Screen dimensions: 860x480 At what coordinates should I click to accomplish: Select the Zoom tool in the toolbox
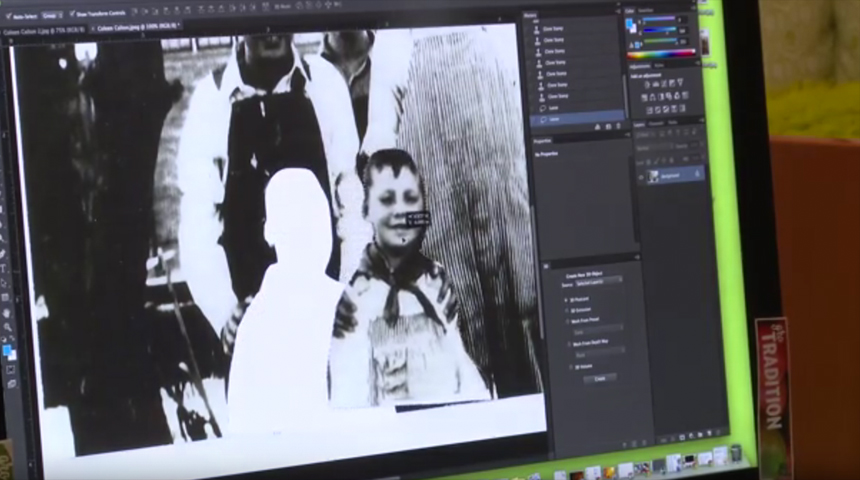point(8,327)
